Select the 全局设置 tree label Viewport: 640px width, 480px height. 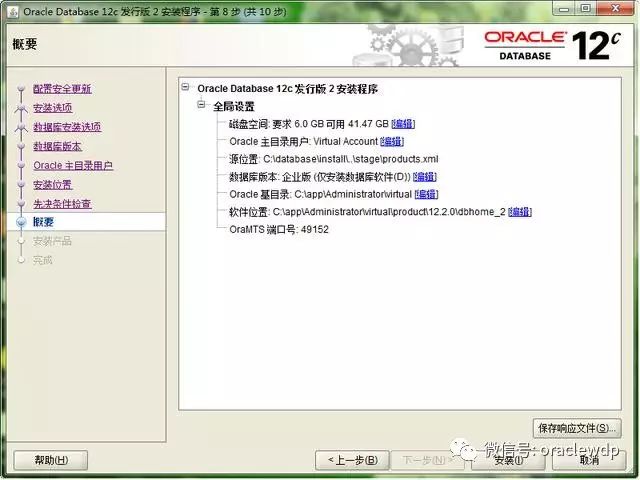pos(234,107)
